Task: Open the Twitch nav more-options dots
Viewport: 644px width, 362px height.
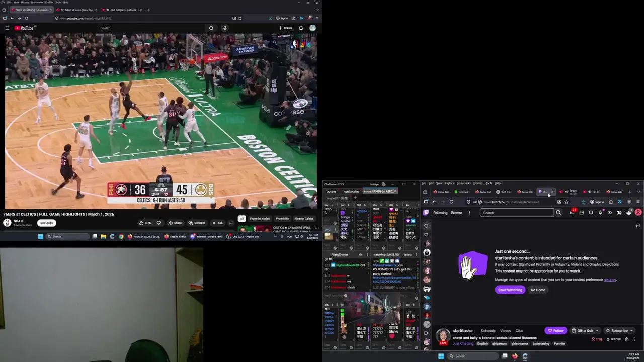Action: click(470, 213)
